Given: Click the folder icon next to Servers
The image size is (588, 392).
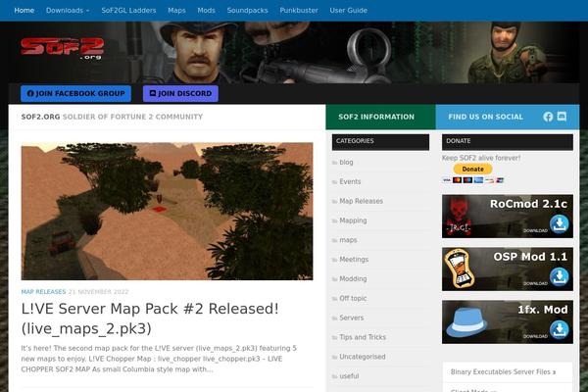Looking at the screenshot, I should tap(334, 318).
